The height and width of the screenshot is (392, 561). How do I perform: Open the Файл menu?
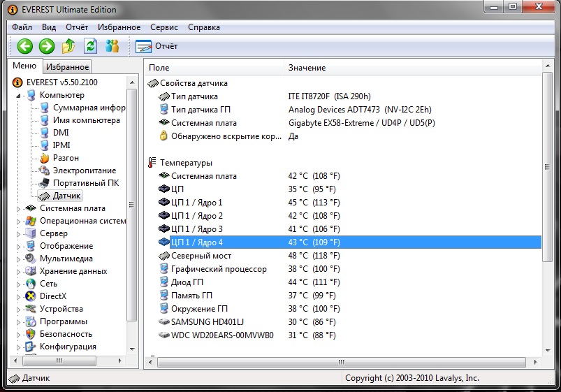(x=22, y=27)
